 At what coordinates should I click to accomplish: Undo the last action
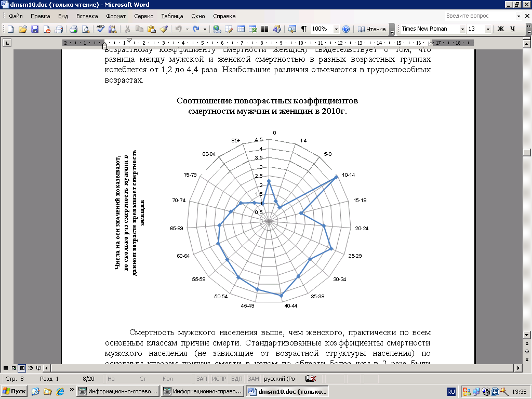pyautogui.click(x=179, y=29)
